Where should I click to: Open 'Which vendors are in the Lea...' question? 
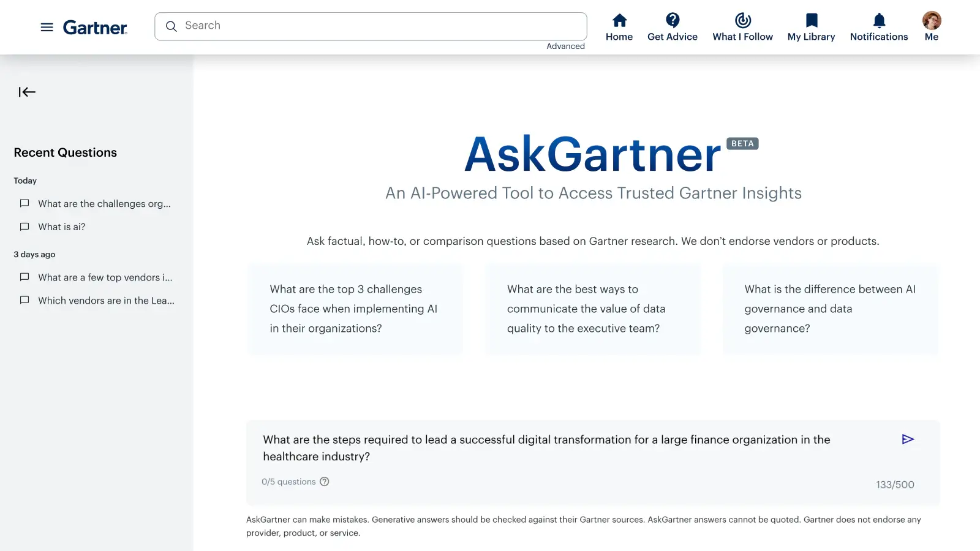pyautogui.click(x=105, y=300)
